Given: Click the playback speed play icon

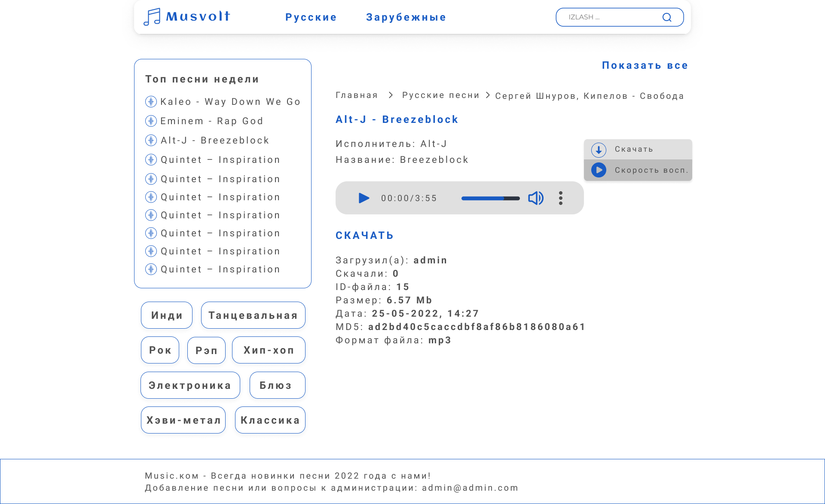Looking at the screenshot, I should 599,170.
